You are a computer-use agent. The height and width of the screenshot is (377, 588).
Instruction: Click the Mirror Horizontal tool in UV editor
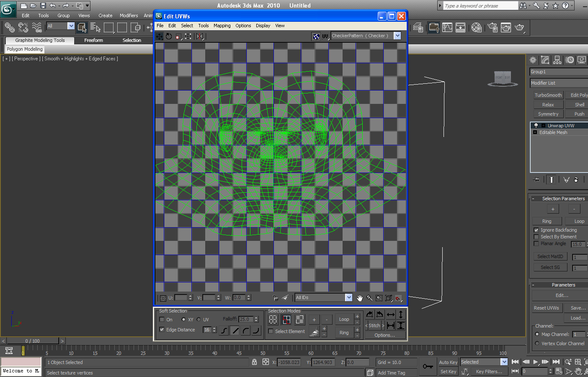(200, 36)
